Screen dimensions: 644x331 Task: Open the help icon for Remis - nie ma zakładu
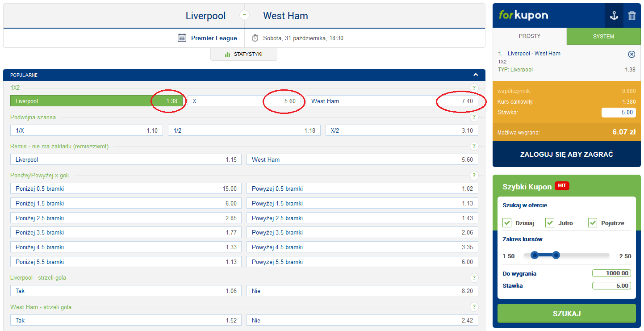pyautogui.click(x=474, y=146)
